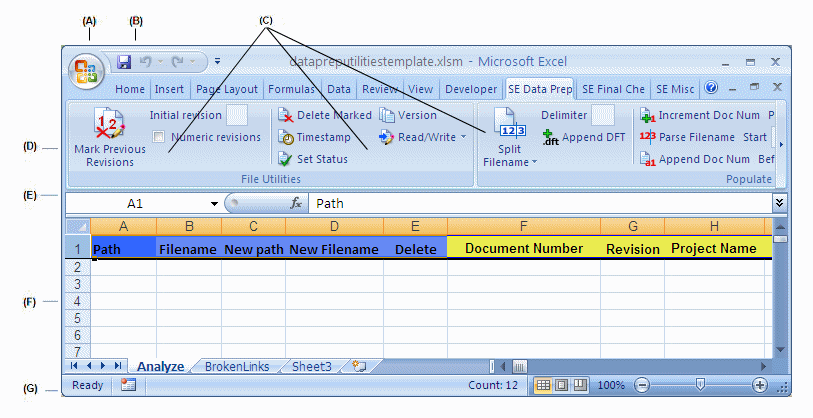813x418 pixels.
Task: Open the Developer tab
Action: tap(471, 89)
